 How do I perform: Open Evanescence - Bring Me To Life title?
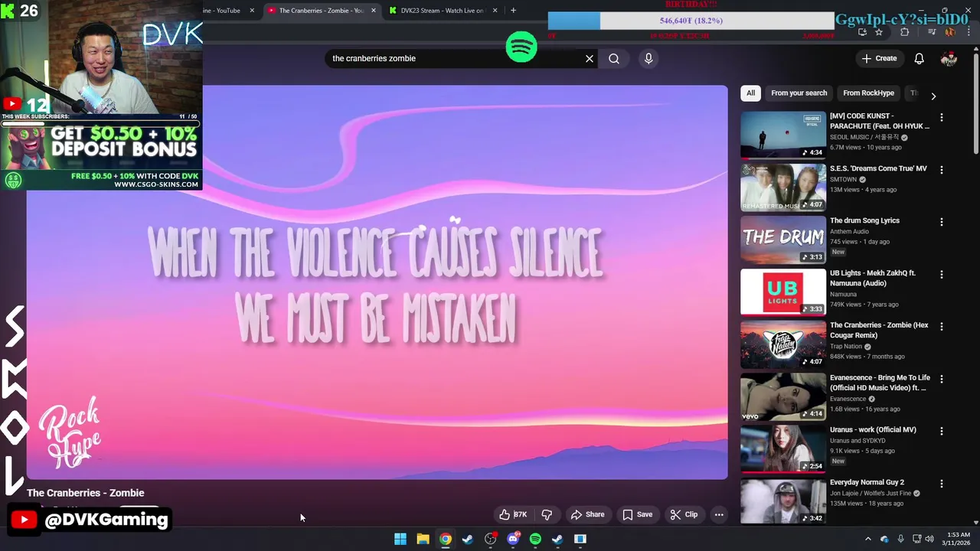pyautogui.click(x=880, y=383)
